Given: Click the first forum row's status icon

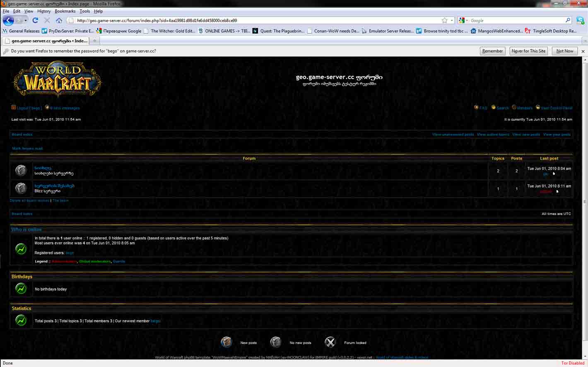Looking at the screenshot, I should pyautogui.click(x=21, y=171).
